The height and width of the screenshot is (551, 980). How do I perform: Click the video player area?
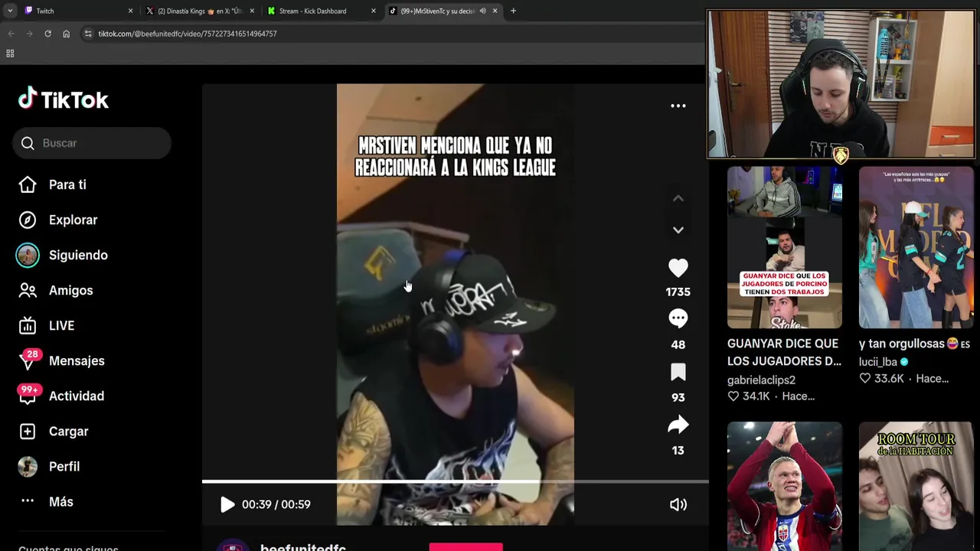(455, 305)
